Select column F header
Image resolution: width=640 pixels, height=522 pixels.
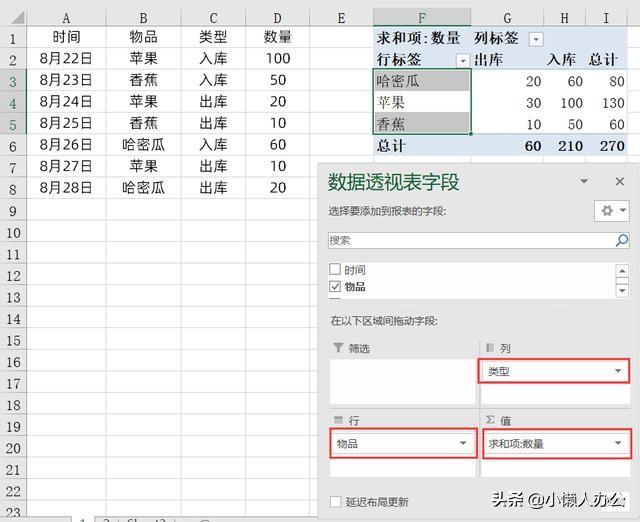coord(422,18)
